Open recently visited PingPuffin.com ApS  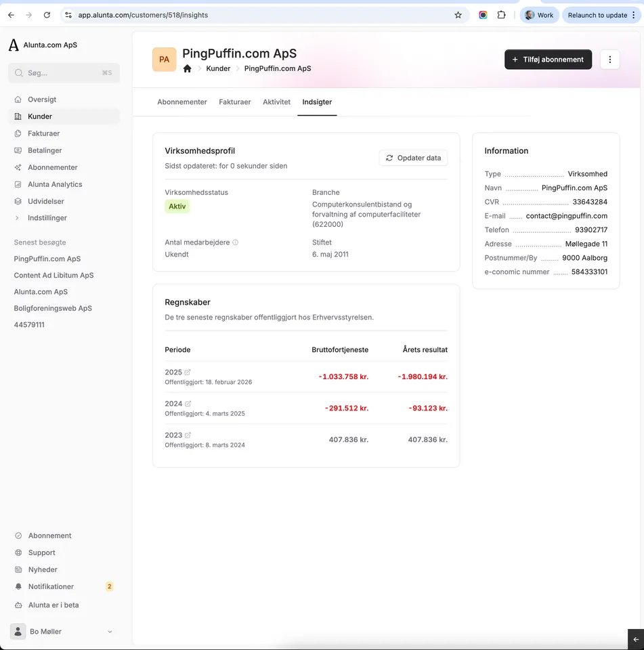tap(47, 259)
